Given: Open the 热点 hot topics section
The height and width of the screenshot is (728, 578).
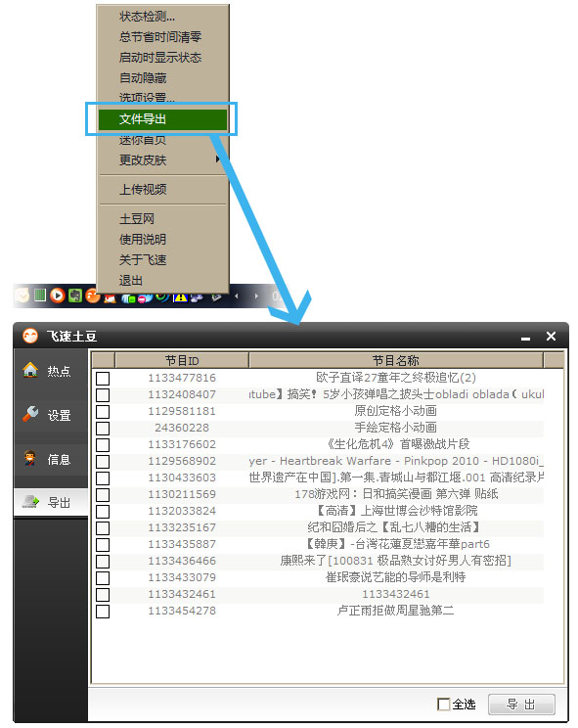Looking at the screenshot, I should (x=51, y=371).
